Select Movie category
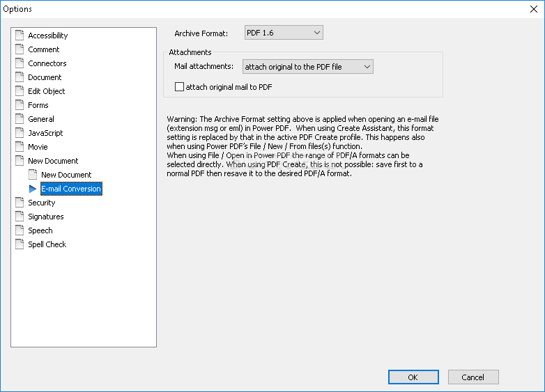The image size is (545, 392). (x=38, y=147)
